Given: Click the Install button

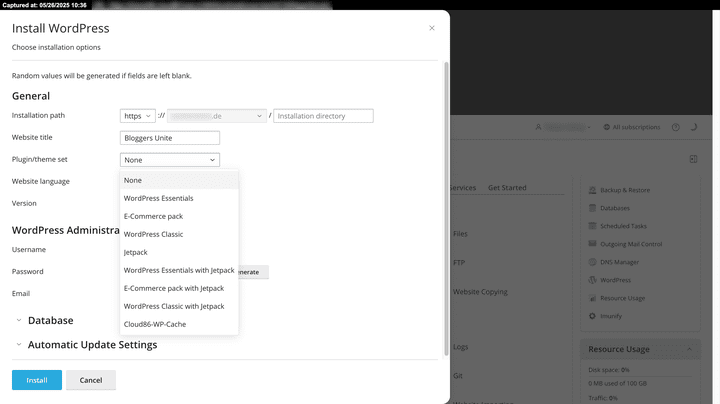Looking at the screenshot, I should tap(37, 380).
